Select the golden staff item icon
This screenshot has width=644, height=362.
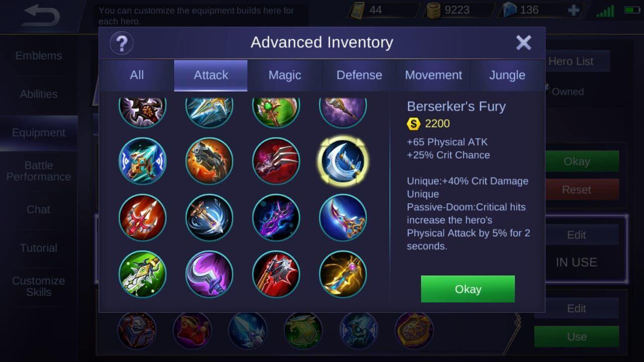point(343,274)
